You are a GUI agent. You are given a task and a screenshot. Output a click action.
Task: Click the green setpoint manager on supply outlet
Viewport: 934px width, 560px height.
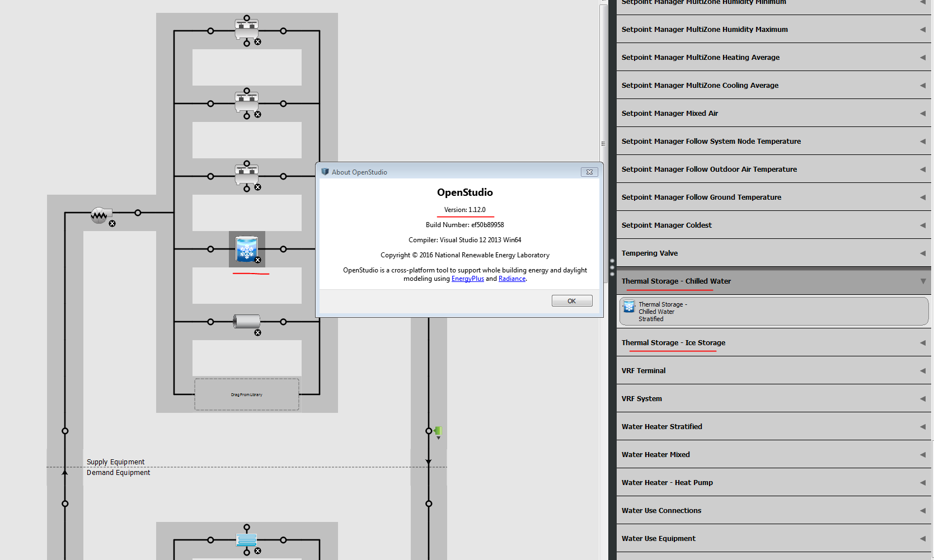point(438,431)
